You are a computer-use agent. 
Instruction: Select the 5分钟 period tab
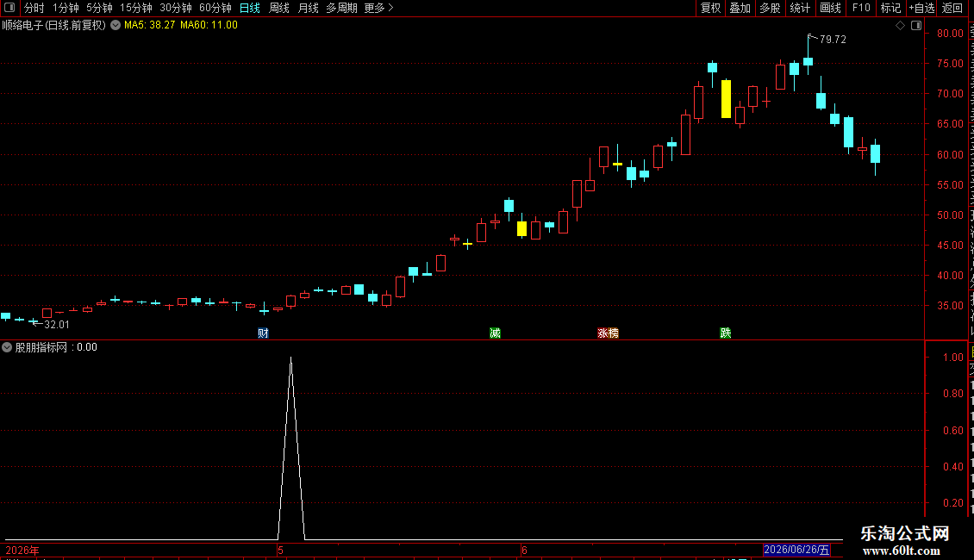pyautogui.click(x=99, y=8)
